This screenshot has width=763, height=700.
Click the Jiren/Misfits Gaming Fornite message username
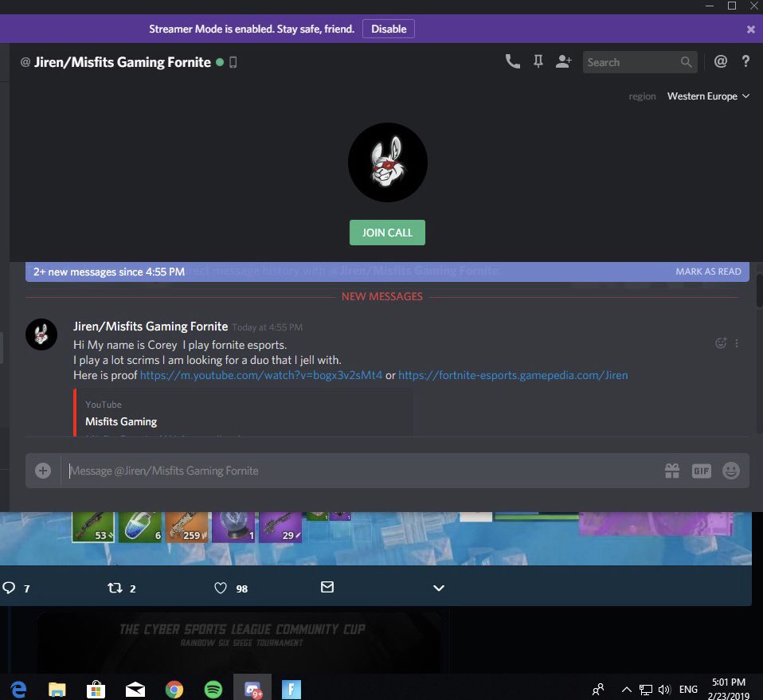151,327
